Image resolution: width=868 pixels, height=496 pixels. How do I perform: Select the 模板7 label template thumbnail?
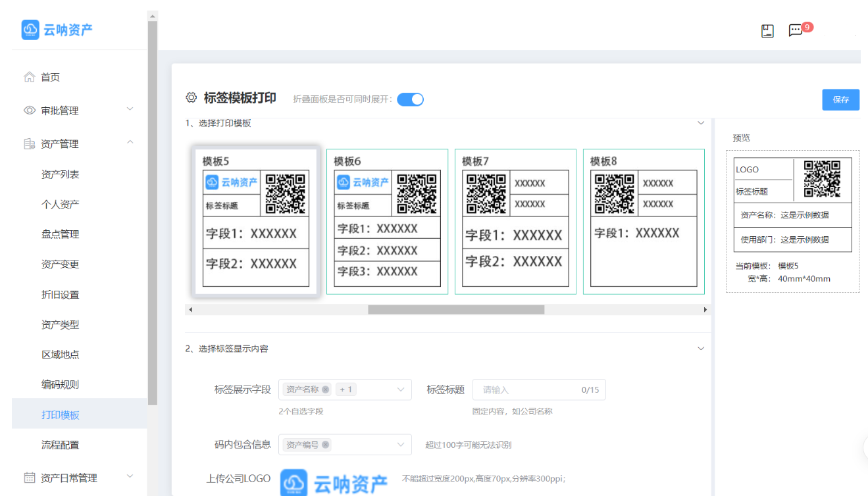[515, 221]
